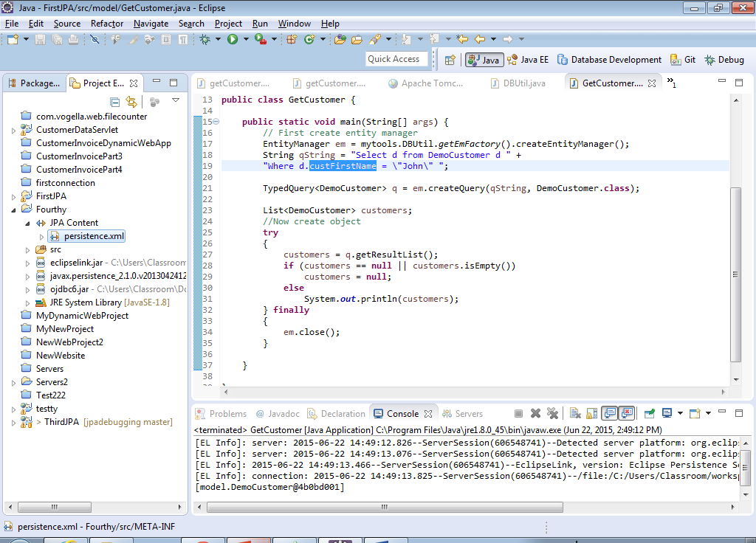
Task: Open the Database Development perspective
Action: coord(610,60)
